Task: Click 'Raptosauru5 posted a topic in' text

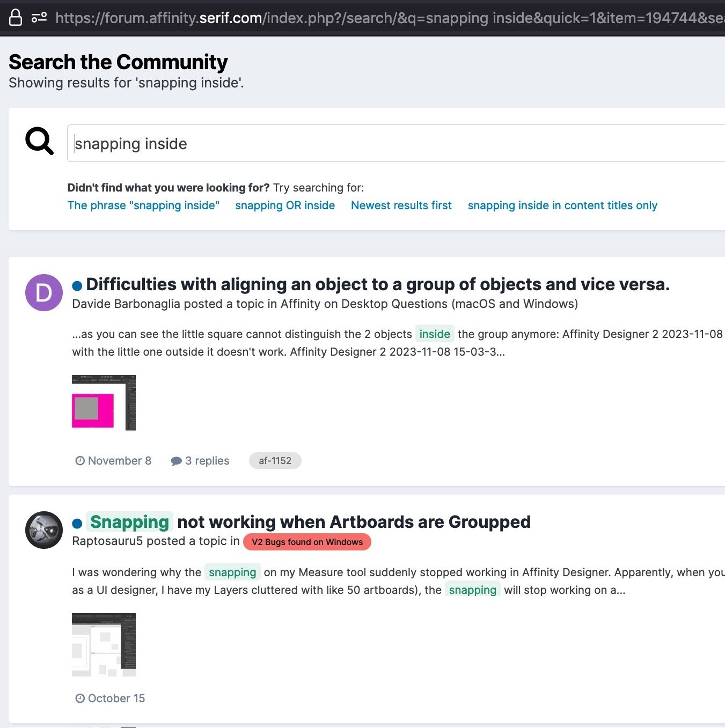Action: pyautogui.click(x=156, y=541)
